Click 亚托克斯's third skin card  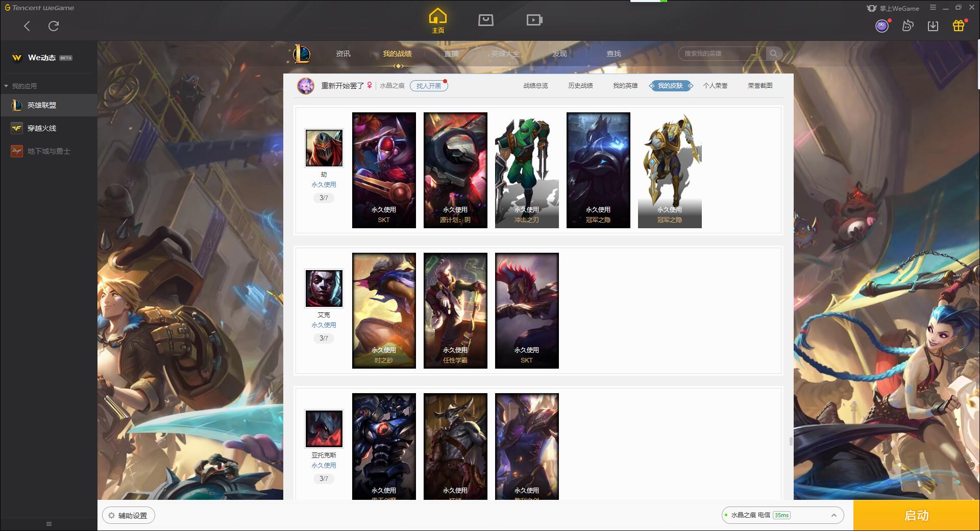527,446
